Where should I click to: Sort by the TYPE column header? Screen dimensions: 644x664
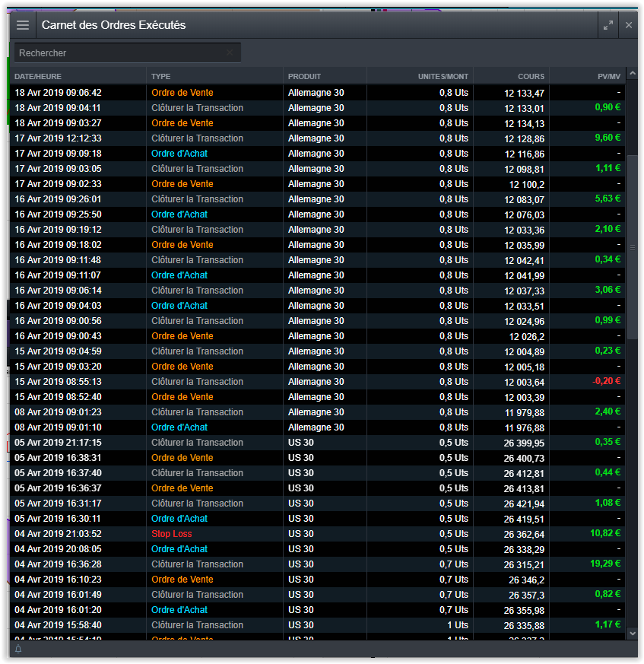coord(161,77)
